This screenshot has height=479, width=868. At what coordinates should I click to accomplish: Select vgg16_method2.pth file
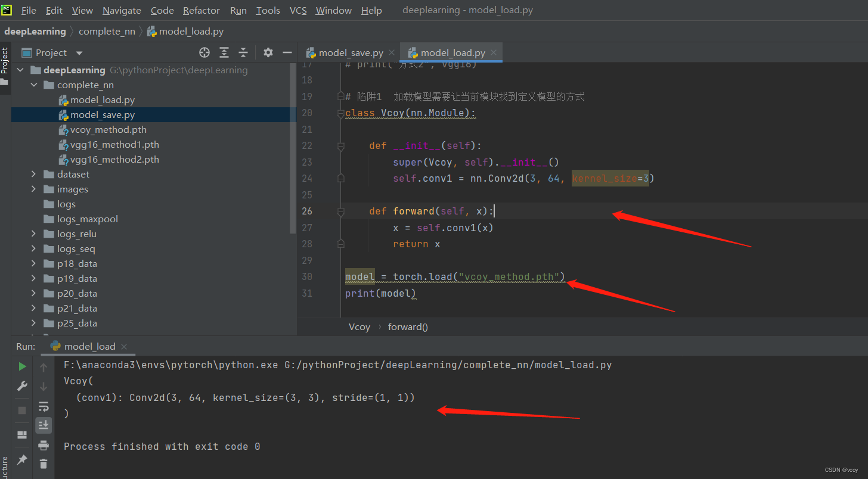(114, 160)
